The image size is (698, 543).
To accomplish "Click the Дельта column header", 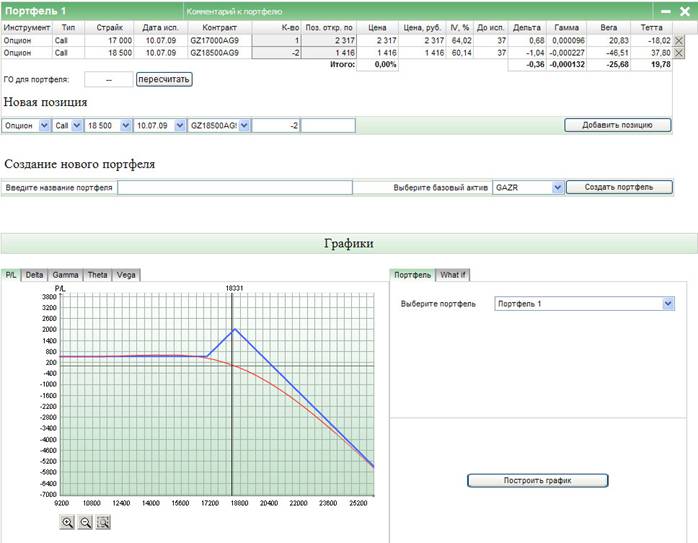I will click(x=527, y=28).
